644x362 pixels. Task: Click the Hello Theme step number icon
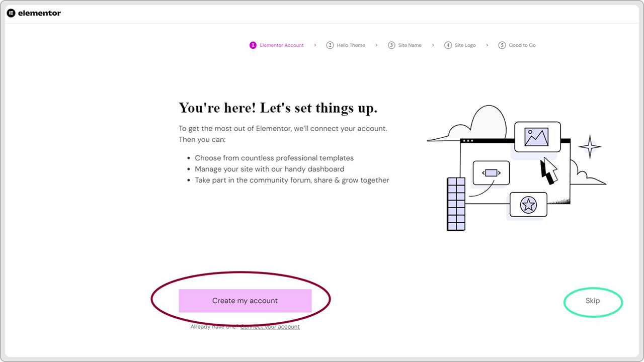[330, 45]
